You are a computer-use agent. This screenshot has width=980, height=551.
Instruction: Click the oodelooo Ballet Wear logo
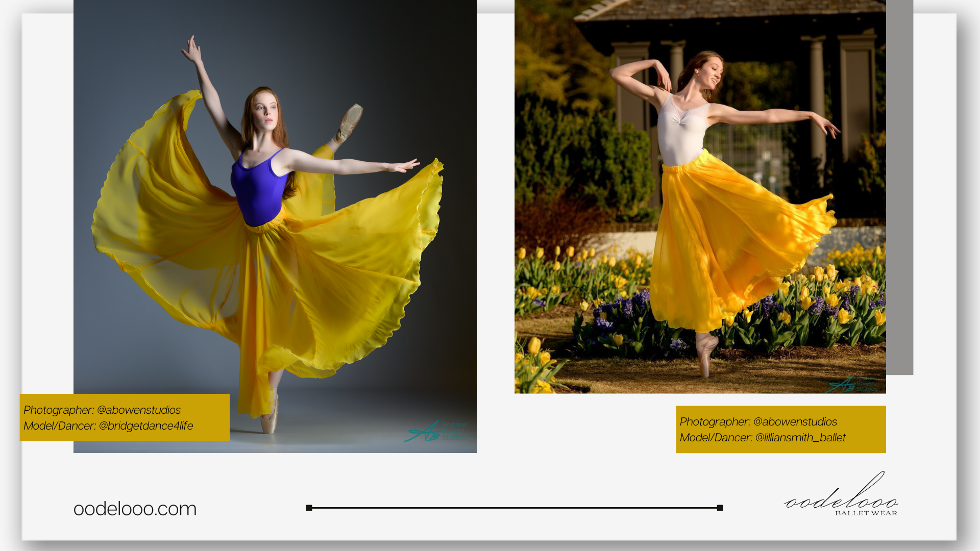point(841,494)
